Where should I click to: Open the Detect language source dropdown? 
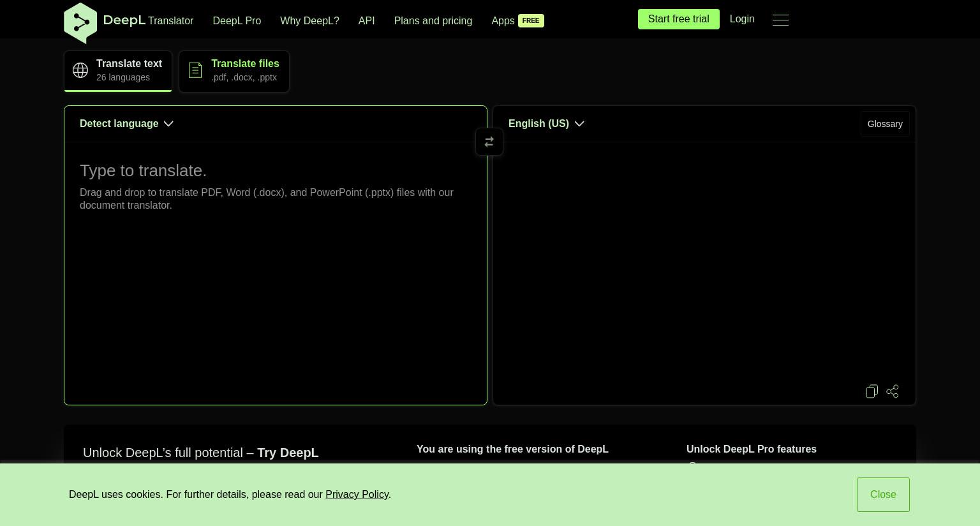pos(126,124)
